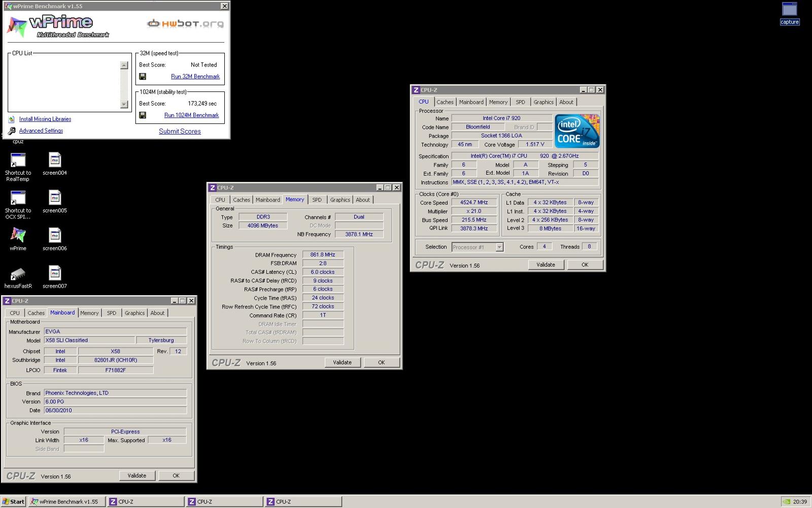Click the NVIDIA system tray icon
Viewport: 812px width, 508px height.
click(x=787, y=501)
